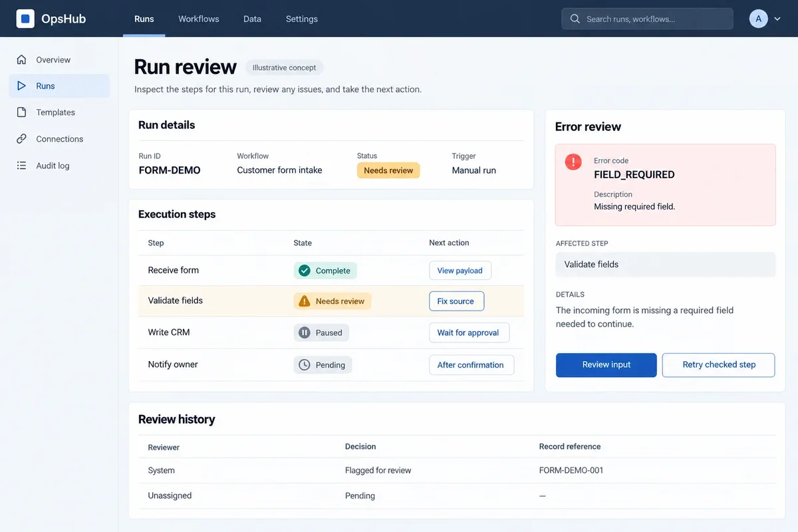Focus the search runs, workflows field

pos(647,19)
